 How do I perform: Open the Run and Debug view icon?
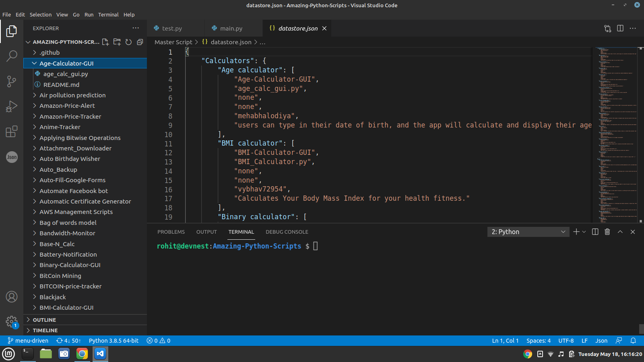point(12,106)
